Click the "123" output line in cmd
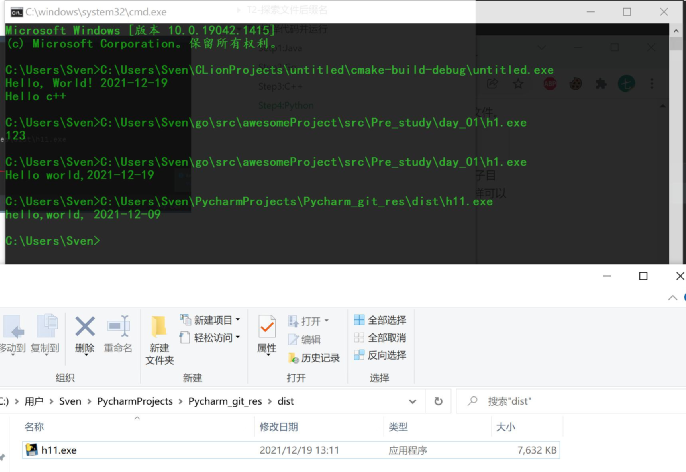 click(x=16, y=136)
